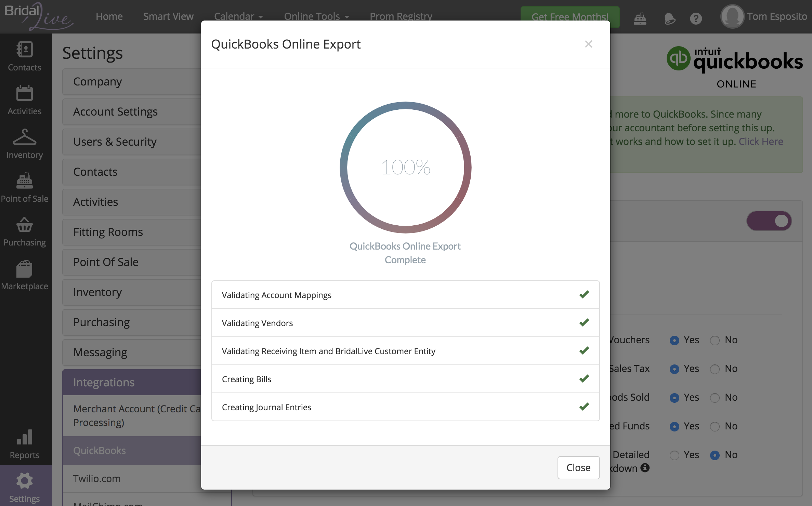Select No for Vouchers
Viewport: 812px width, 506px height.
(x=715, y=340)
